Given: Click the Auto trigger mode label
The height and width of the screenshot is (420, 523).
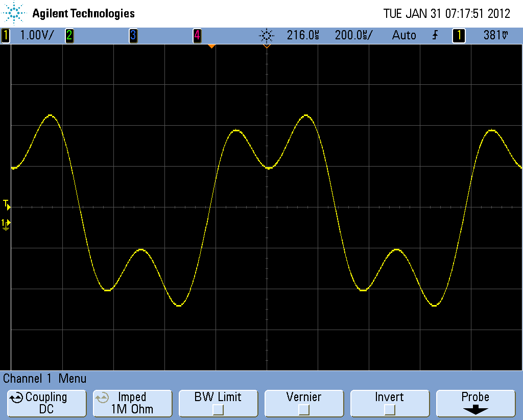Looking at the screenshot, I should (x=404, y=36).
